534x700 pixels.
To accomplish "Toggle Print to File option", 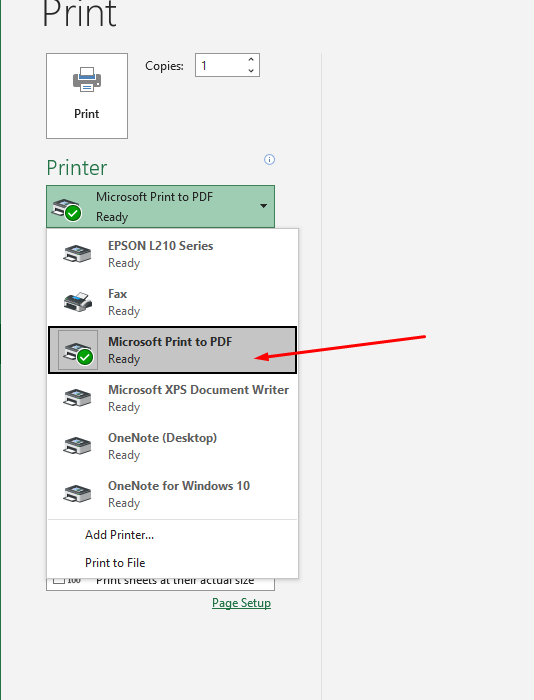I will click(115, 562).
